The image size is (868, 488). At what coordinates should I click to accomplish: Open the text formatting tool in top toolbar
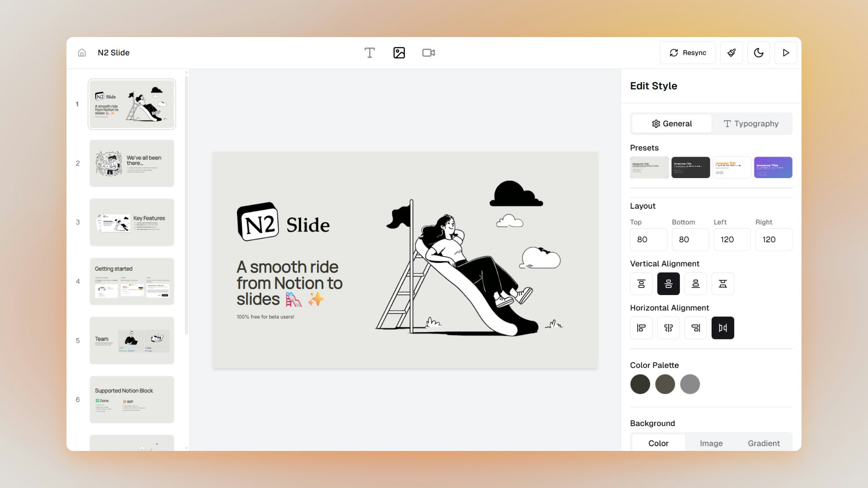(370, 52)
